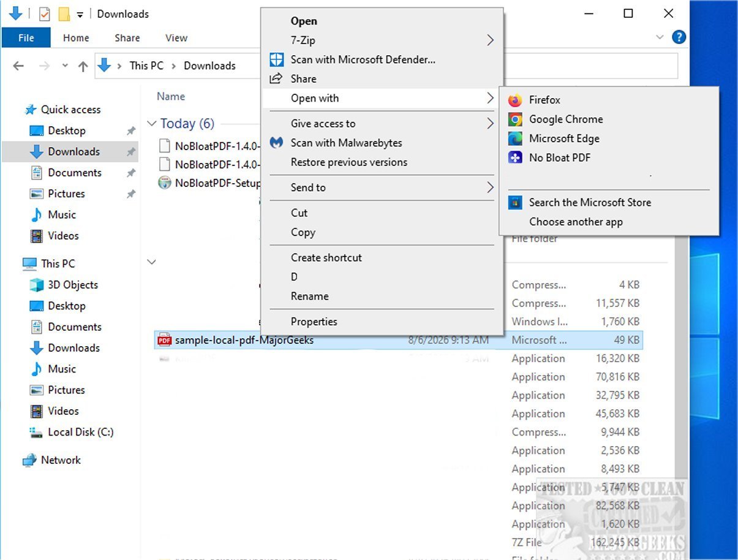
Task: Expand Give access to submenu
Action: point(490,124)
